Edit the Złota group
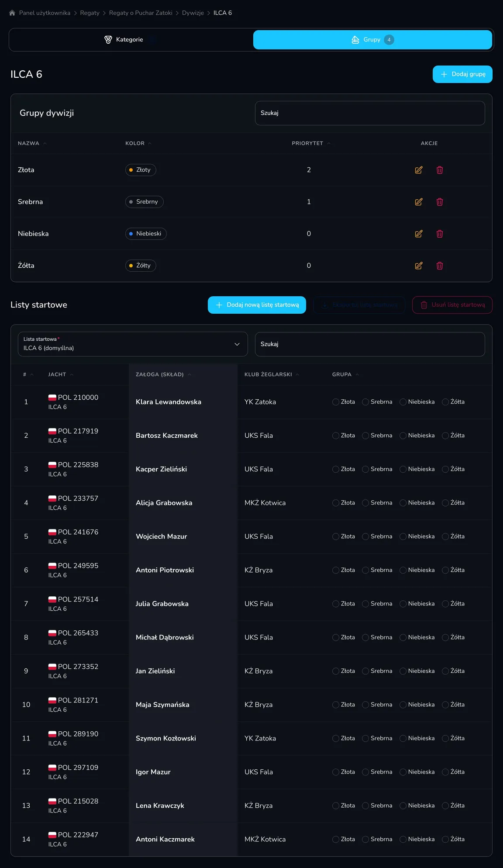This screenshot has width=503, height=868. point(418,170)
